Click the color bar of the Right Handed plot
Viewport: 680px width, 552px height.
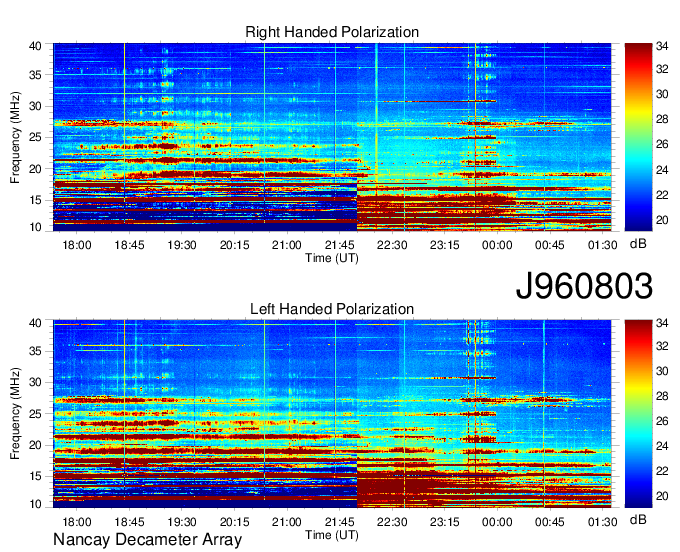[638, 137]
